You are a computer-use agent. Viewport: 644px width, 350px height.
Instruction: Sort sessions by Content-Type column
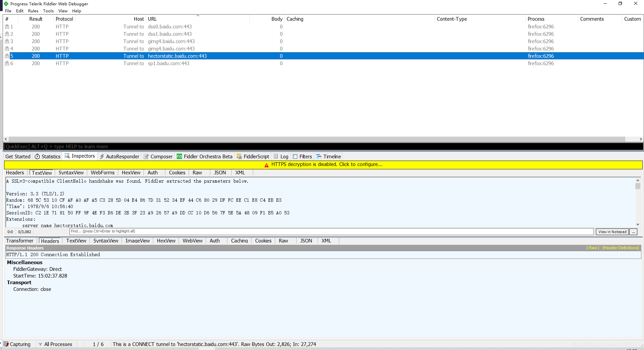pyautogui.click(x=480, y=19)
